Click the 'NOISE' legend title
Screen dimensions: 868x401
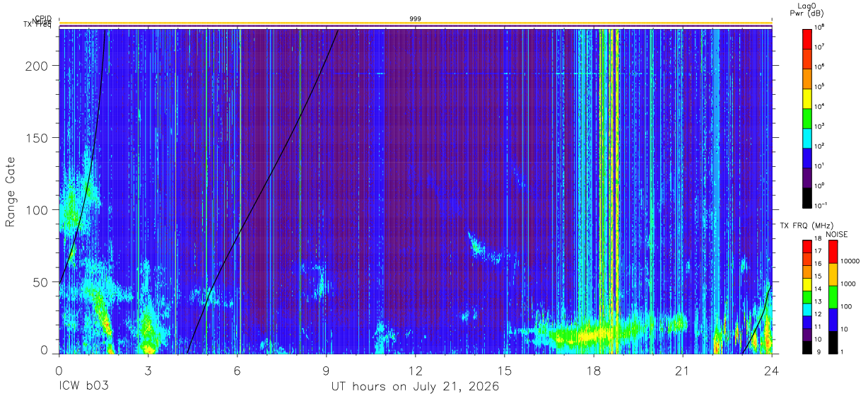(x=836, y=233)
